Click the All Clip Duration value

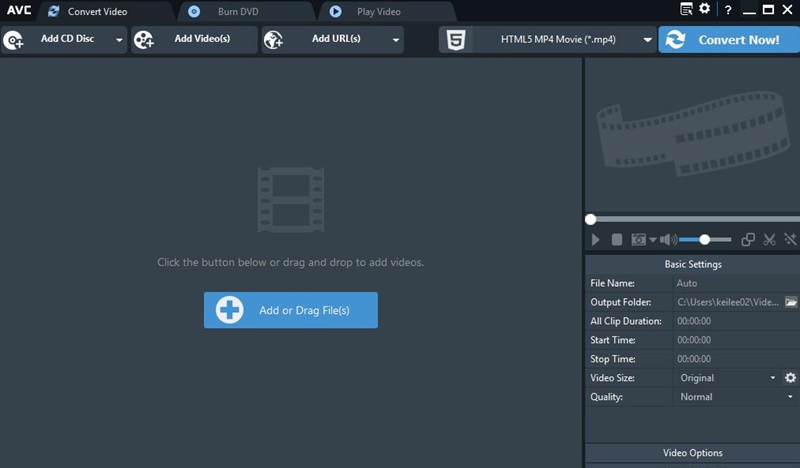[x=694, y=321]
